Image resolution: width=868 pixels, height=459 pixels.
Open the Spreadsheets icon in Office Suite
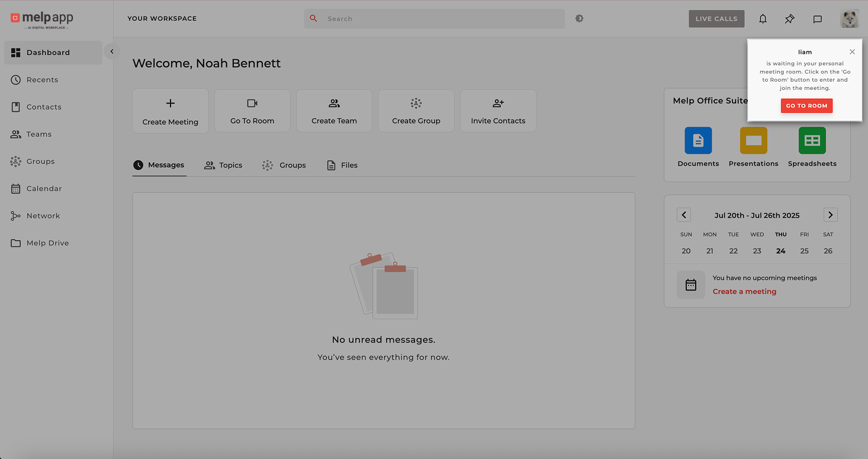(x=812, y=141)
